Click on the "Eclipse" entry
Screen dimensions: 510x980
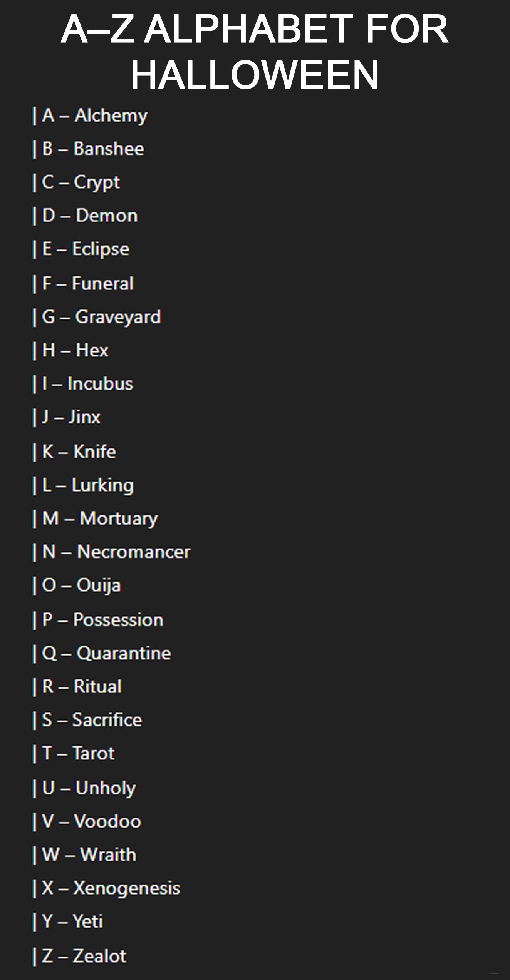point(101,249)
